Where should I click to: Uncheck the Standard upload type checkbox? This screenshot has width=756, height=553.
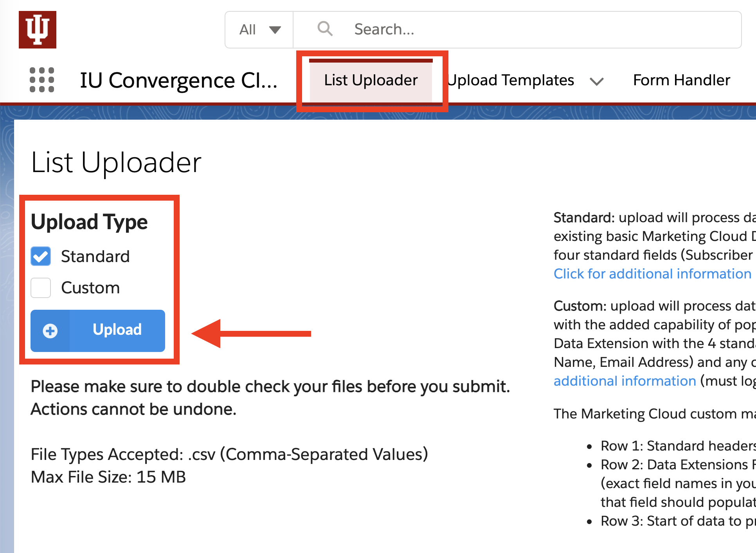pos(41,256)
